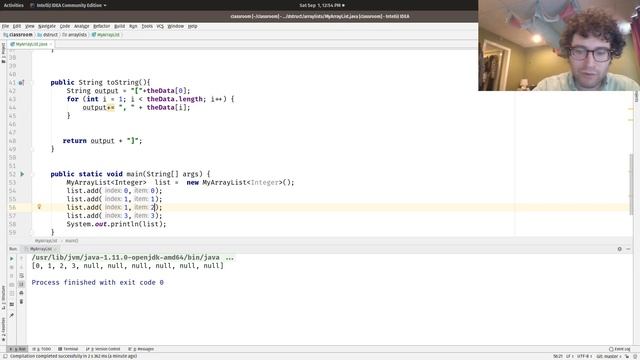Open Run panel settings gear
The image size is (640, 360).
(x=620, y=249)
